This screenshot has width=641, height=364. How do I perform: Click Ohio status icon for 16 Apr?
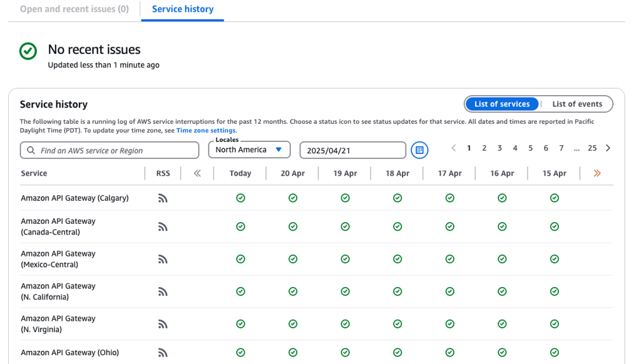coord(502,352)
